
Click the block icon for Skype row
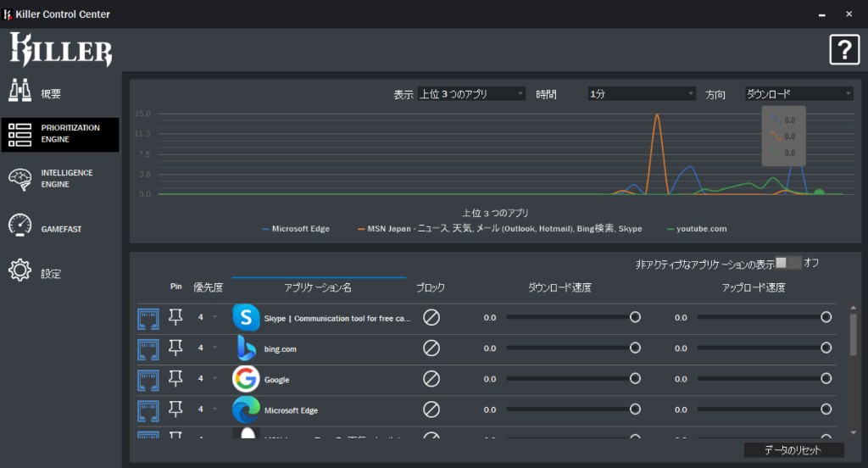coord(431,317)
